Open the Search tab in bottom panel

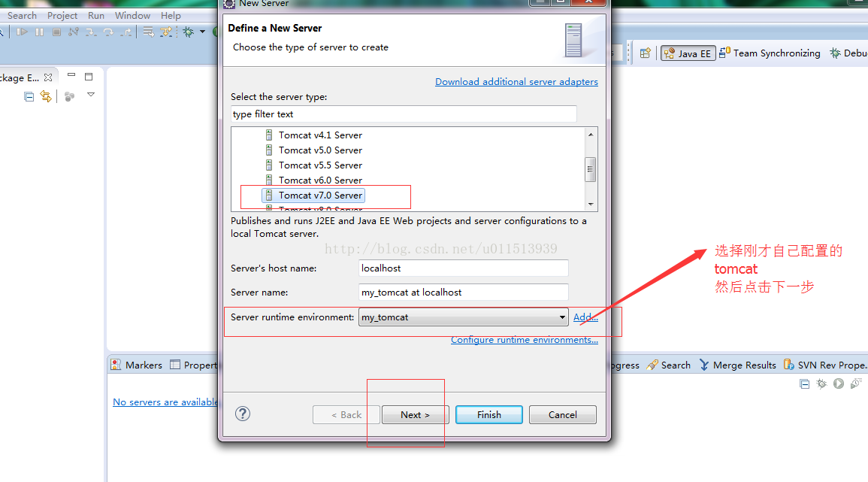[x=669, y=365]
